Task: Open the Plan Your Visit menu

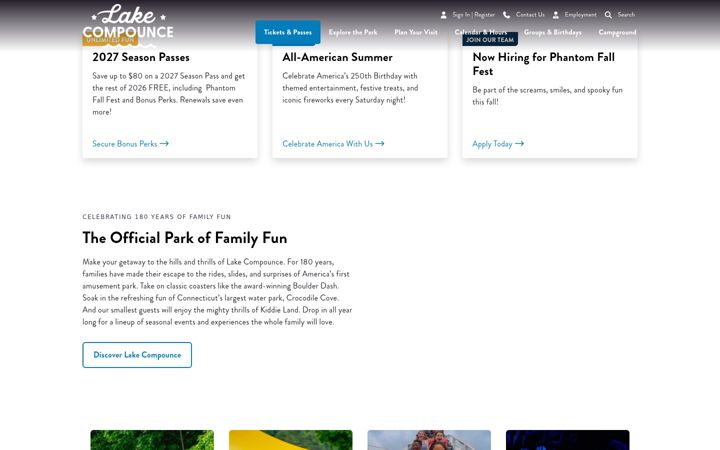Action: point(416,32)
